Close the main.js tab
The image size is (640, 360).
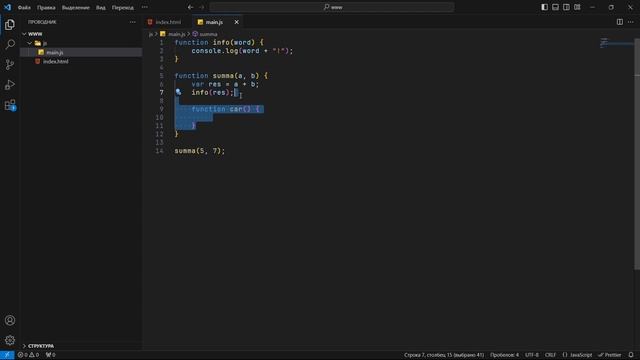[x=236, y=22]
